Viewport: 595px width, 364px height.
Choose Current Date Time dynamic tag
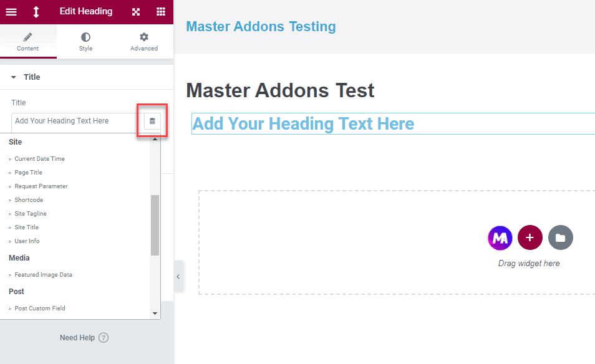click(x=39, y=159)
